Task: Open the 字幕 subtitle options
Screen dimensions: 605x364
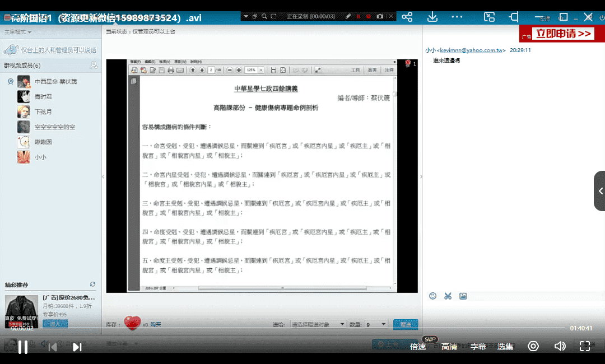Action: pos(478,347)
